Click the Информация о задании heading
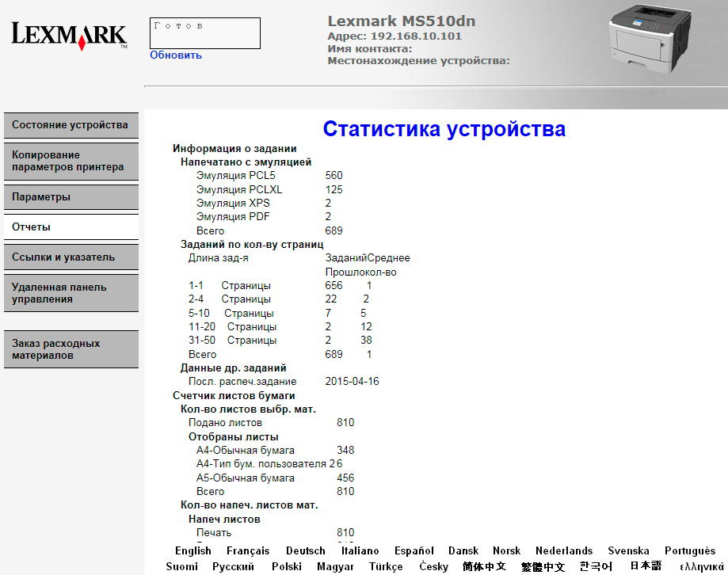Image resolution: width=728 pixels, height=575 pixels. [x=234, y=149]
